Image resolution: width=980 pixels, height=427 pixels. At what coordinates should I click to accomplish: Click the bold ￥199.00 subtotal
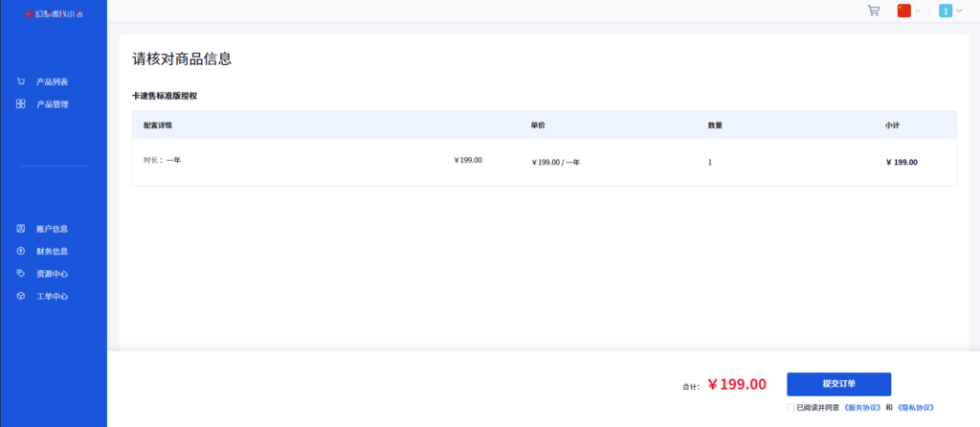pos(902,163)
